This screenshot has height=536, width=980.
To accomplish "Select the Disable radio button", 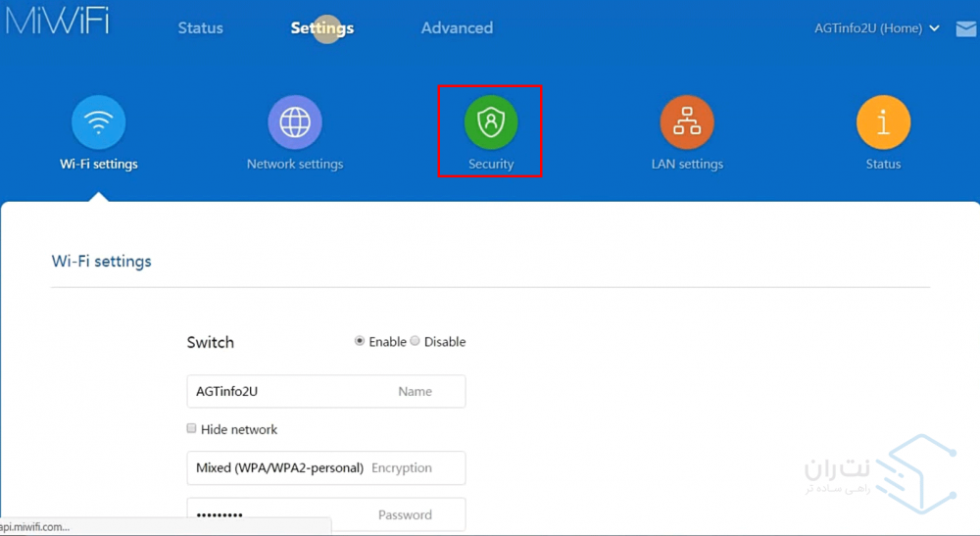I will [x=416, y=341].
